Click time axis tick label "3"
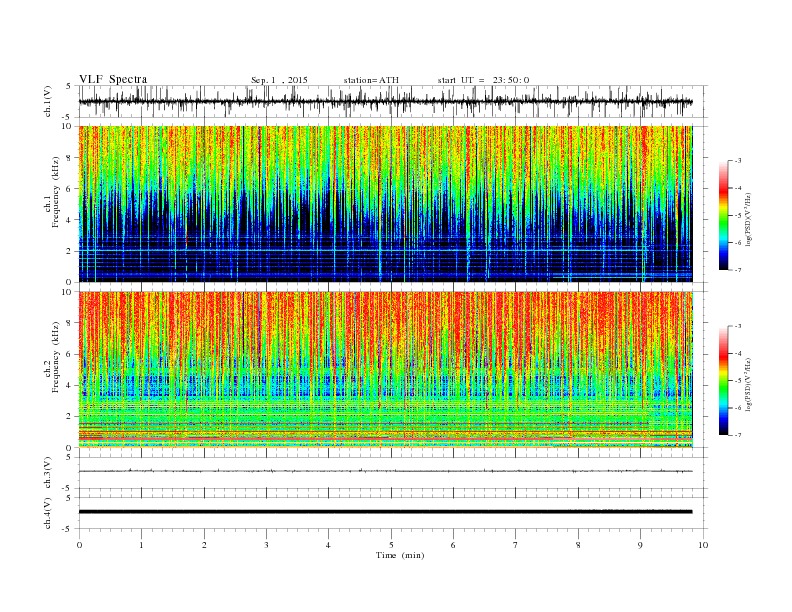The image size is (792, 612). [x=266, y=545]
